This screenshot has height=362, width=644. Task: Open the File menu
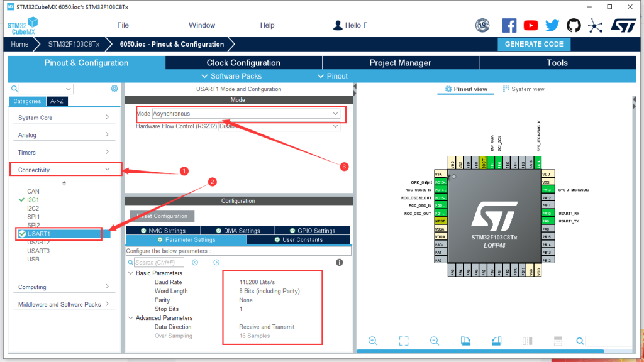122,25
